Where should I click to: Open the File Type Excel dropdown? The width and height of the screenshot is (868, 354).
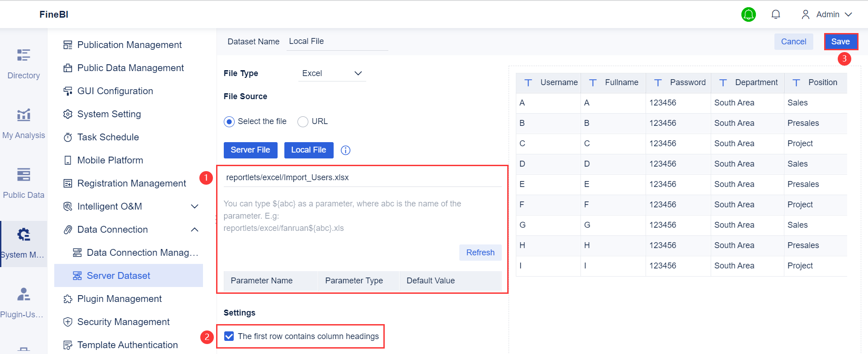pos(332,73)
